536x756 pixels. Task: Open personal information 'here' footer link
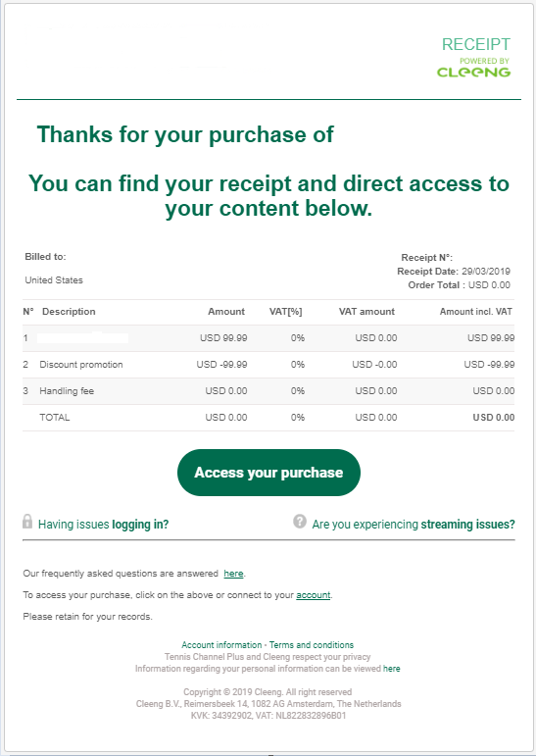point(391,669)
